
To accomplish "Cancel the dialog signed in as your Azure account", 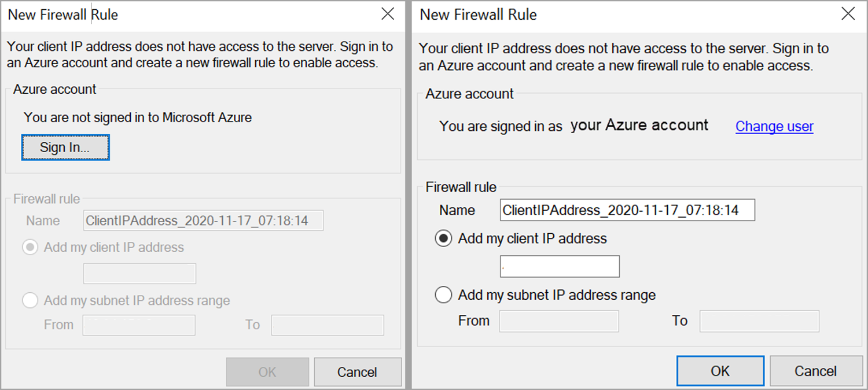I will pyautogui.click(x=815, y=371).
